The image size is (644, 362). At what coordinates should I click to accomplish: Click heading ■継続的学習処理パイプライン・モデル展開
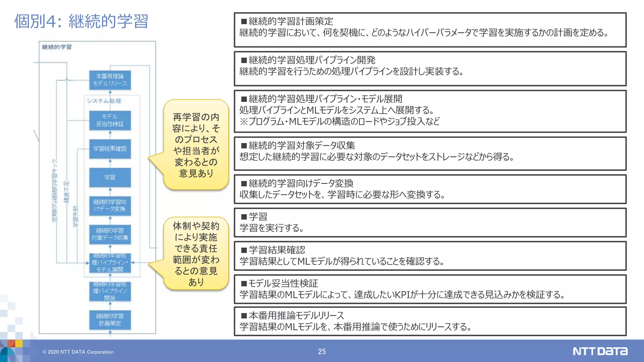pyautogui.click(x=321, y=99)
